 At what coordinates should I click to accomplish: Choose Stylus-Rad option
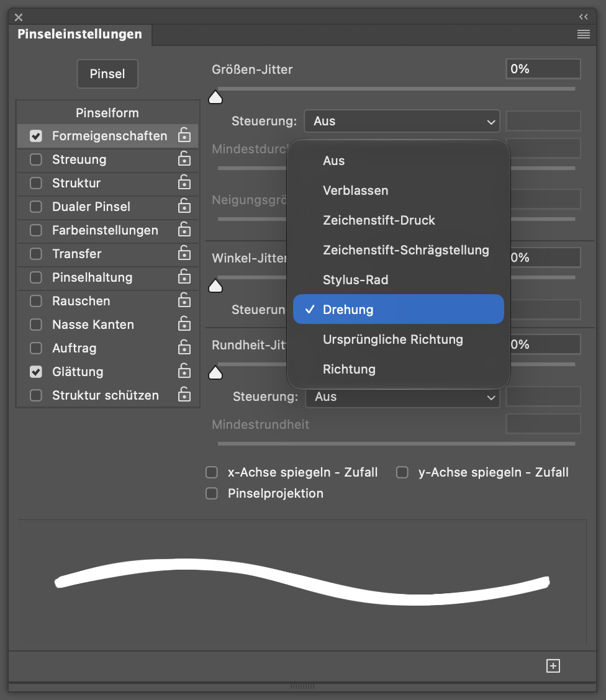click(x=399, y=280)
